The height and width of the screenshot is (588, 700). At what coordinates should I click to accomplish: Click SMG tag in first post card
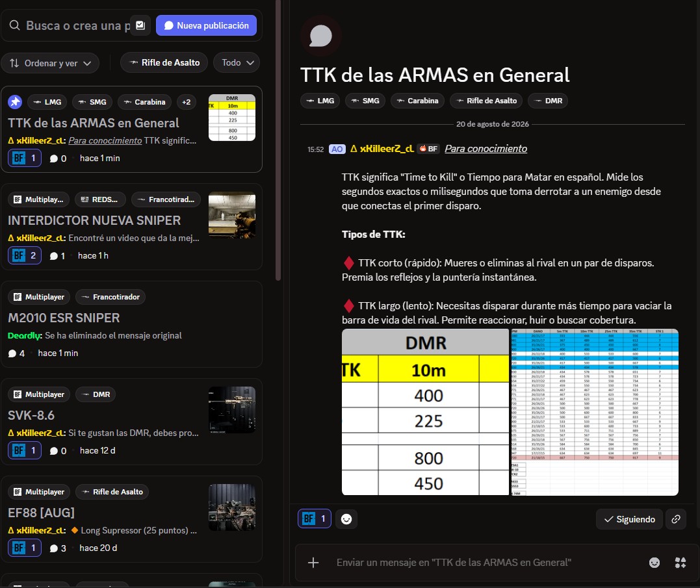[x=92, y=102]
